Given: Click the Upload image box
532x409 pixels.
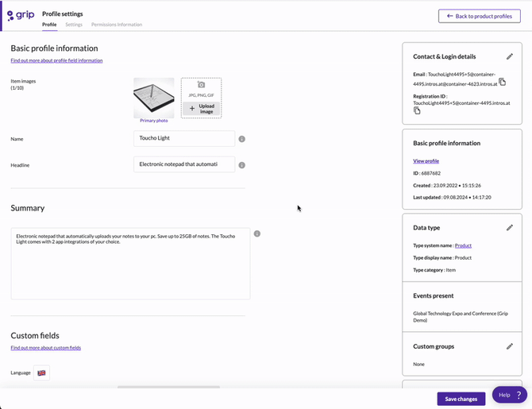Looking at the screenshot, I should [201, 98].
